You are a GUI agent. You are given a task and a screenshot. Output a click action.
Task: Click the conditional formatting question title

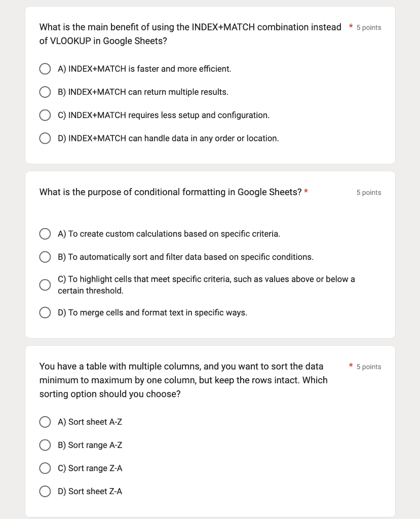point(170,192)
